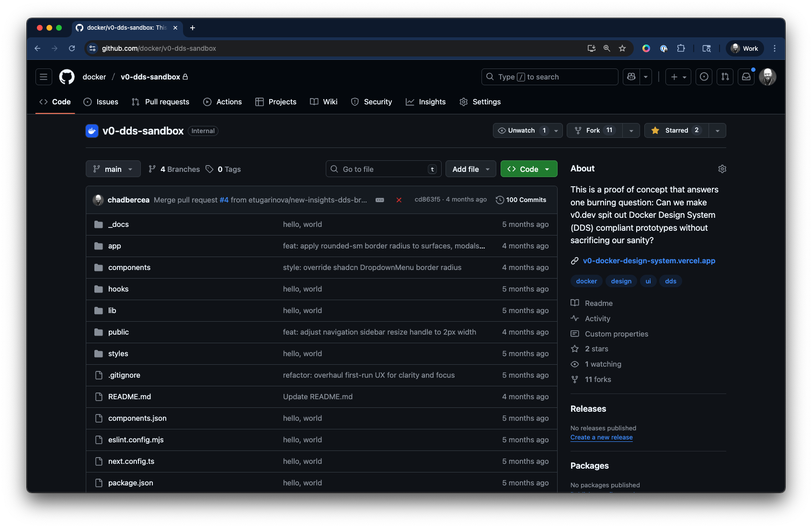Open the main branch selector
This screenshot has width=812, height=528.
click(x=113, y=169)
